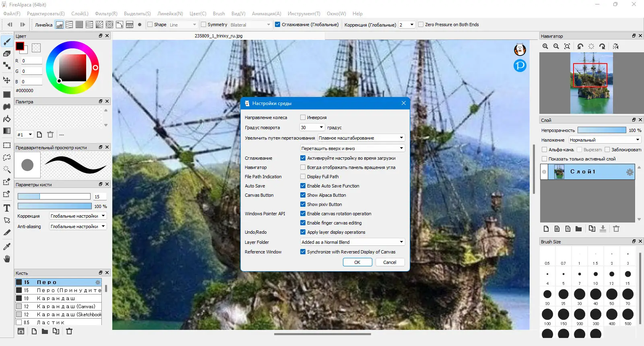Open Перетащить вверх и вниз dropdown

353,148
